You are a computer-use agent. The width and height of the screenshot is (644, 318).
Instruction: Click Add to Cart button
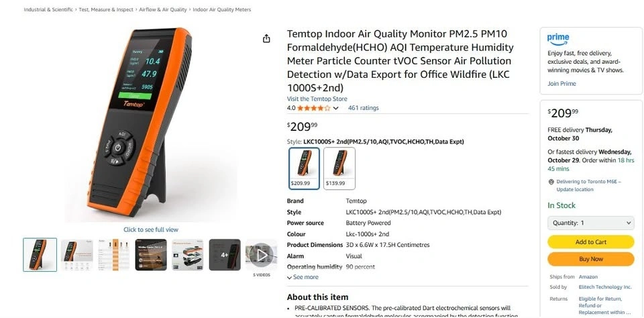click(x=590, y=242)
